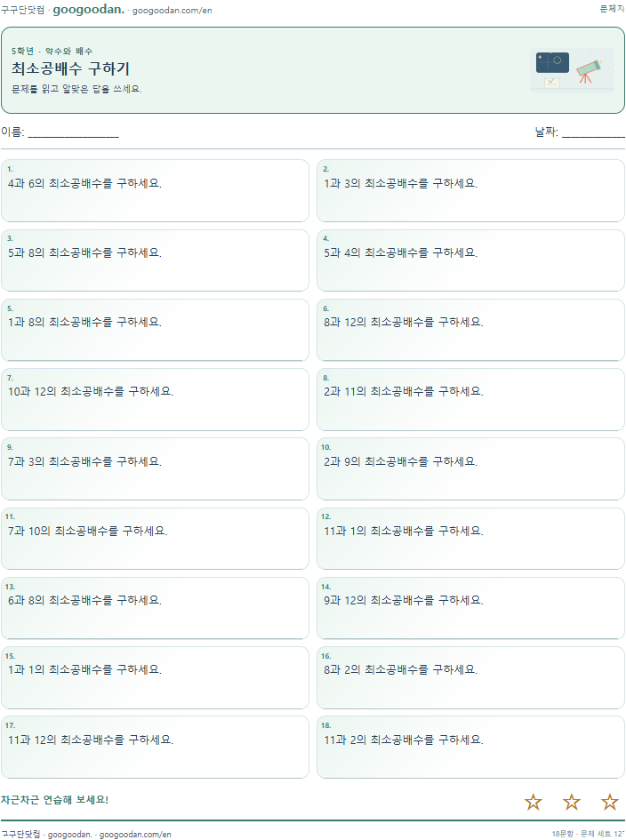Click the encouragement text 차근차근 연습해 보세요!
The height and width of the screenshot is (840, 626).
(x=54, y=800)
